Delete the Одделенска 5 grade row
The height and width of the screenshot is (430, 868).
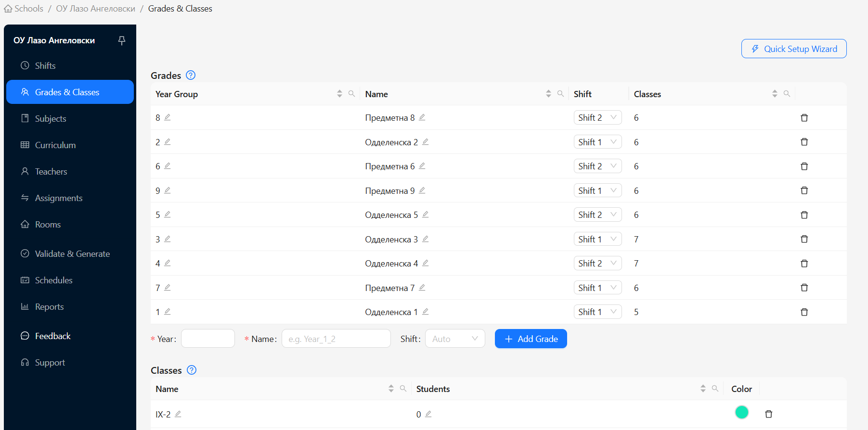[x=804, y=215]
